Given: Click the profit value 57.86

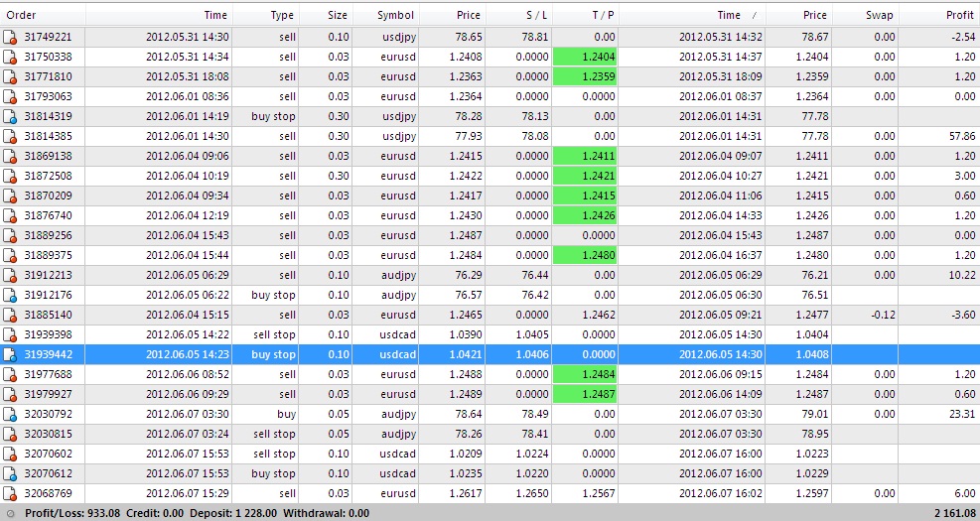Looking at the screenshot, I should (x=961, y=136).
